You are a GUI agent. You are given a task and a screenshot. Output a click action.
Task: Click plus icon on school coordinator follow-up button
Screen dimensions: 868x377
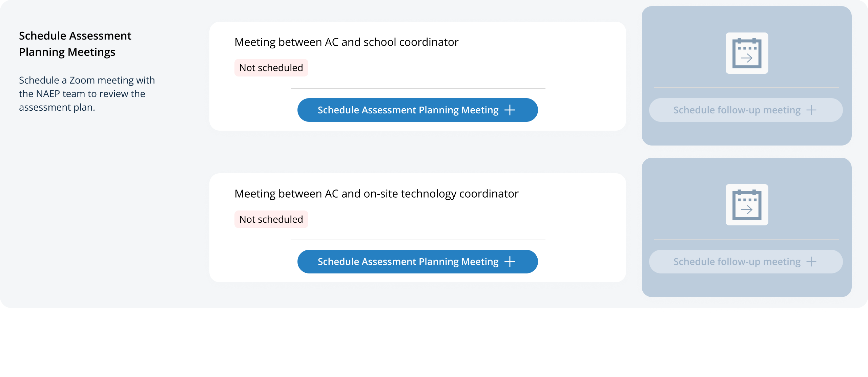[x=811, y=110]
